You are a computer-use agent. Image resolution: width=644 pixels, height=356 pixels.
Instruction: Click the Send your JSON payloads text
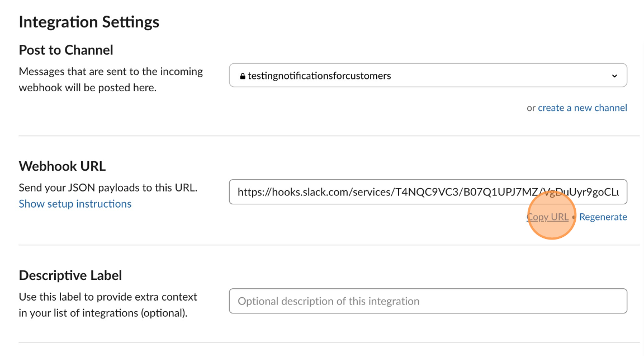pos(108,188)
